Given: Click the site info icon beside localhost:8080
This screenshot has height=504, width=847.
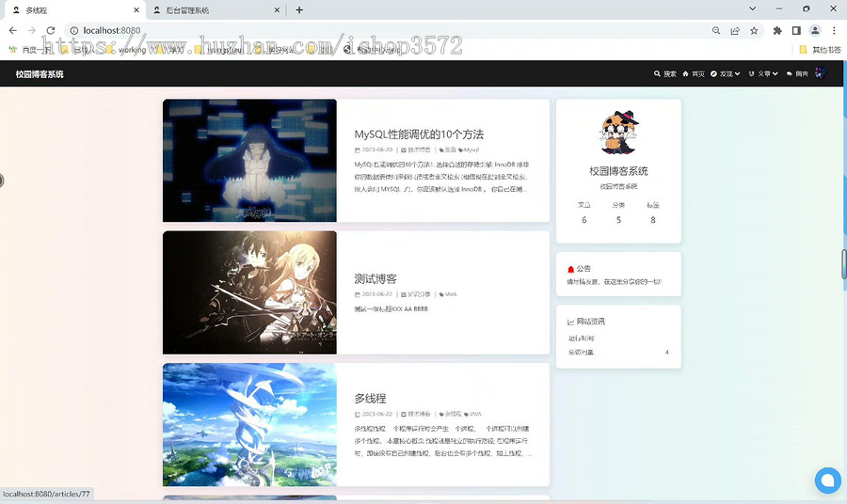Looking at the screenshot, I should click(74, 31).
